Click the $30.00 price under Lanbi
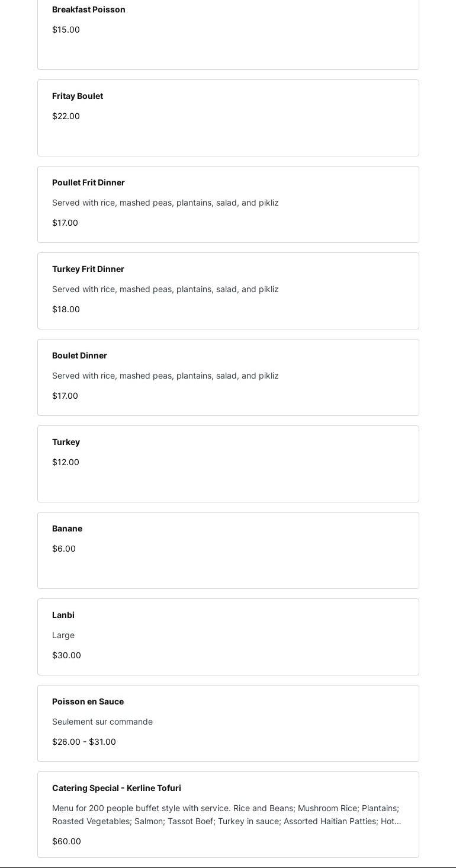This screenshot has height=868, width=456. (66, 655)
